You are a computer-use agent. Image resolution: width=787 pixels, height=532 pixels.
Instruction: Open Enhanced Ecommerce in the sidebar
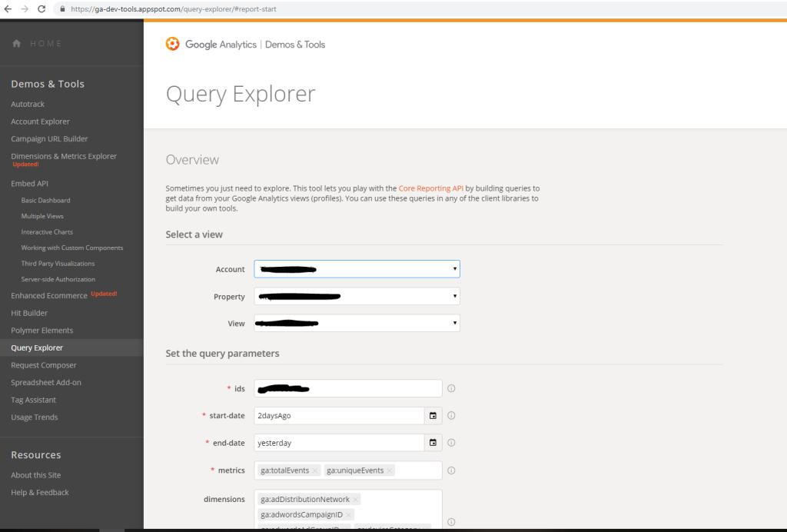(x=49, y=296)
